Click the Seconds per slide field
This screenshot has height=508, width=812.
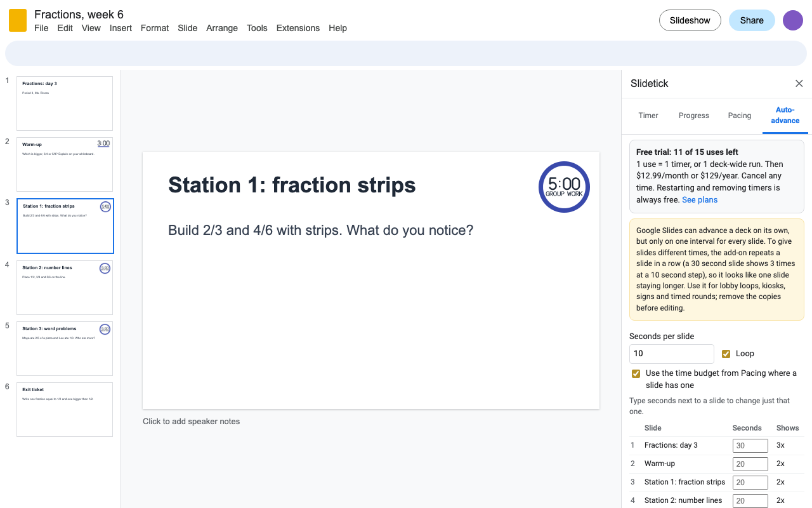pyautogui.click(x=672, y=354)
